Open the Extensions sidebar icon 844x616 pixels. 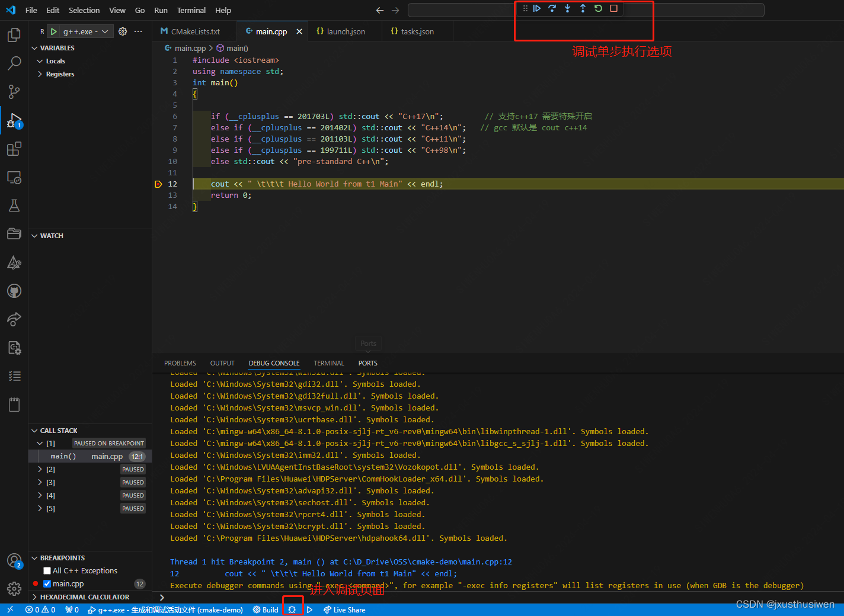[x=14, y=149]
